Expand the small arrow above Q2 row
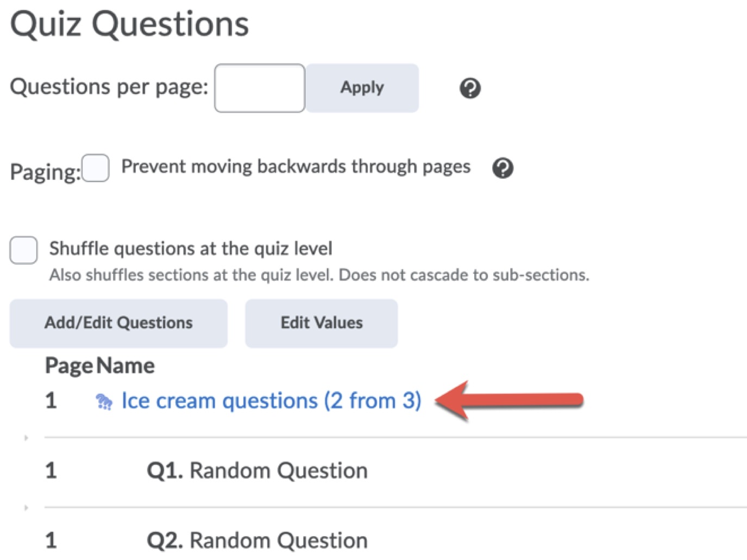747x560 pixels. (26, 508)
